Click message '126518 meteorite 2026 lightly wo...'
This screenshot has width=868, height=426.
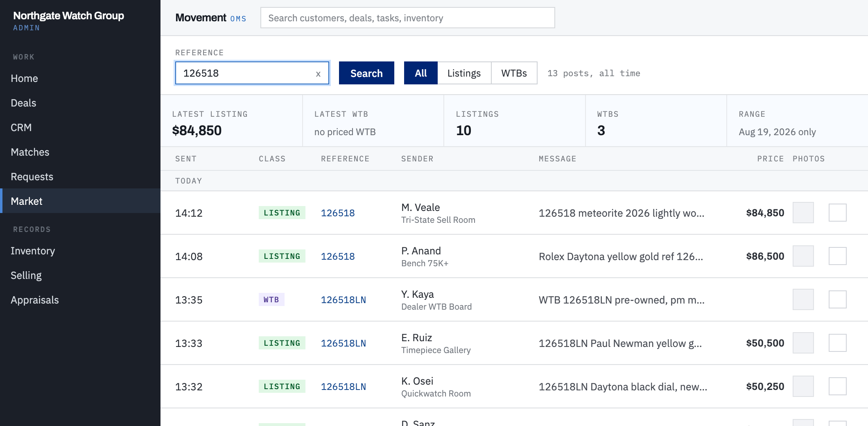[622, 213]
